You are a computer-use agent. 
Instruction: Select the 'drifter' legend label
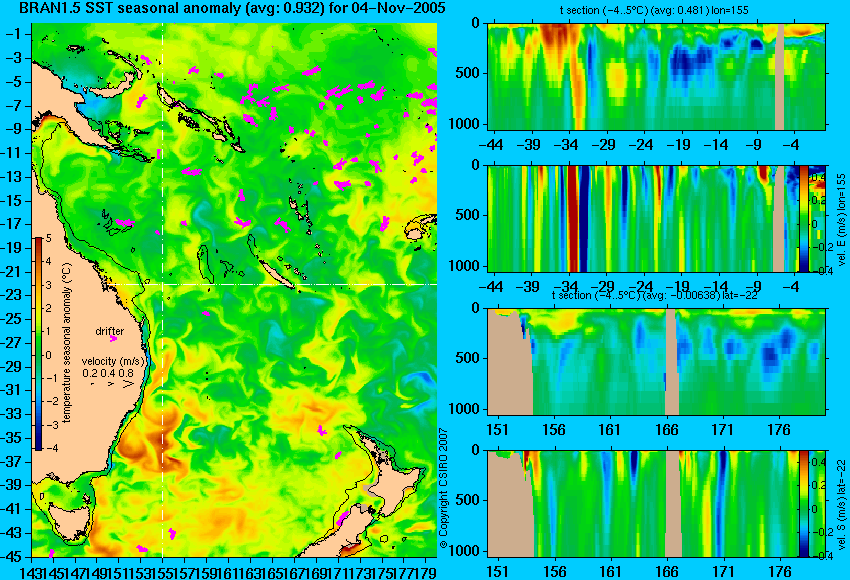[110, 331]
